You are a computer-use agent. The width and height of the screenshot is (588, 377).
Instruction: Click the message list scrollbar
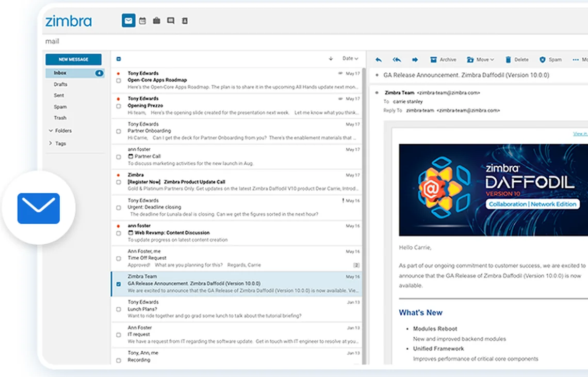364,216
